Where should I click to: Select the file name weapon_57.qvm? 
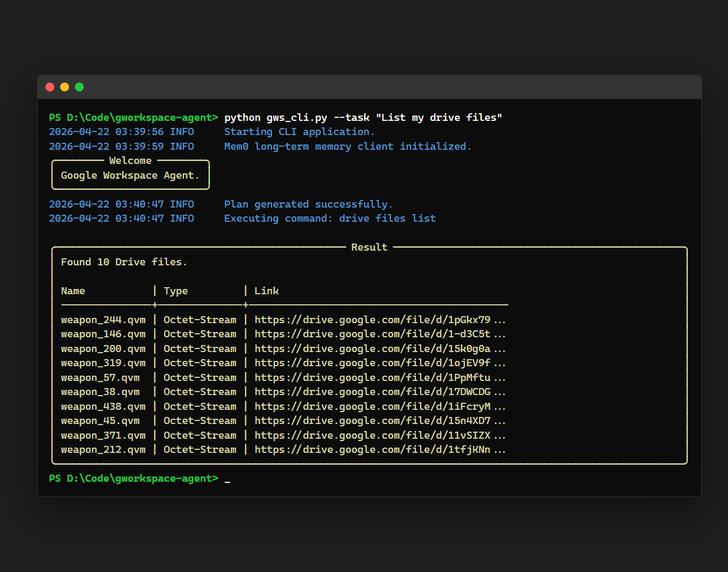[100, 377]
